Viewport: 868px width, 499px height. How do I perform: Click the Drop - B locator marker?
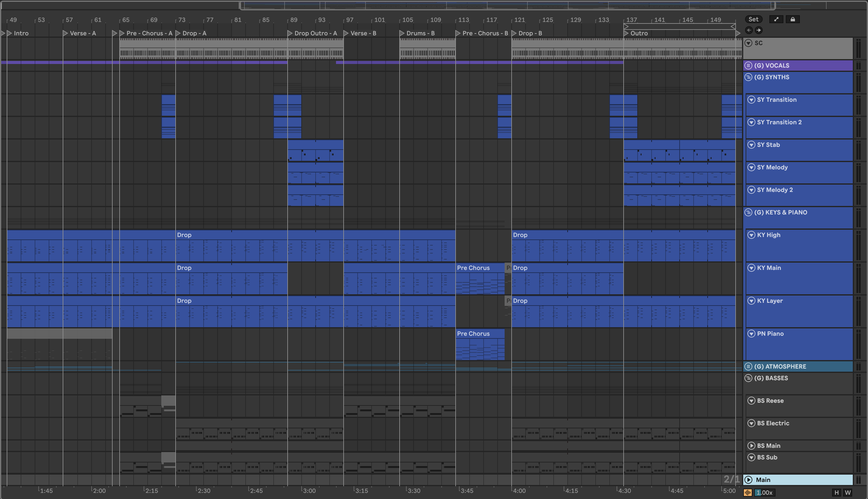click(x=514, y=33)
